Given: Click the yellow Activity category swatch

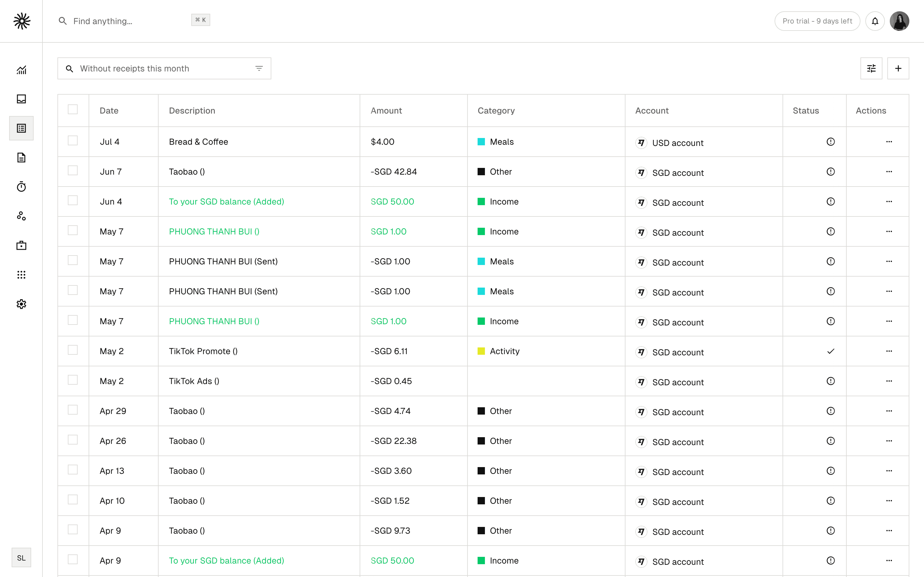Looking at the screenshot, I should 481,351.
